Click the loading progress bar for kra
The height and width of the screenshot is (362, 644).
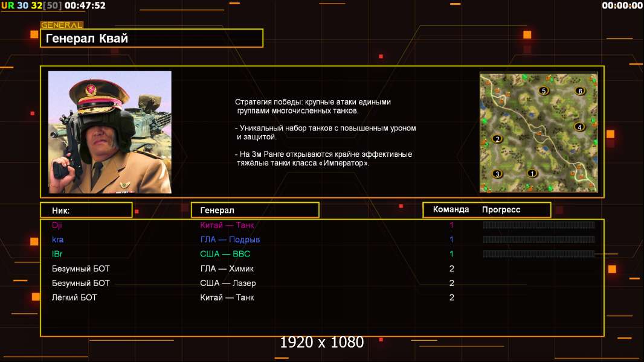(x=539, y=239)
